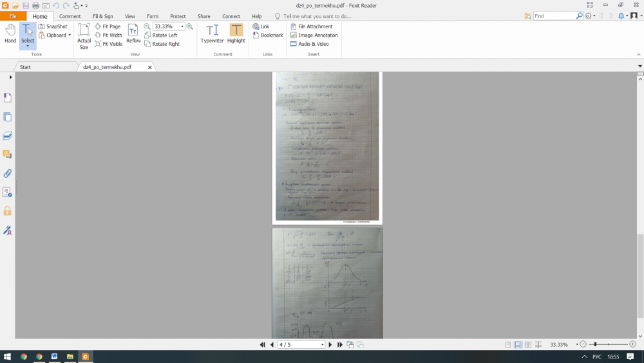This screenshot has width=644, height=363.
Task: Take a SnapShot of the page
Action: pyautogui.click(x=53, y=26)
